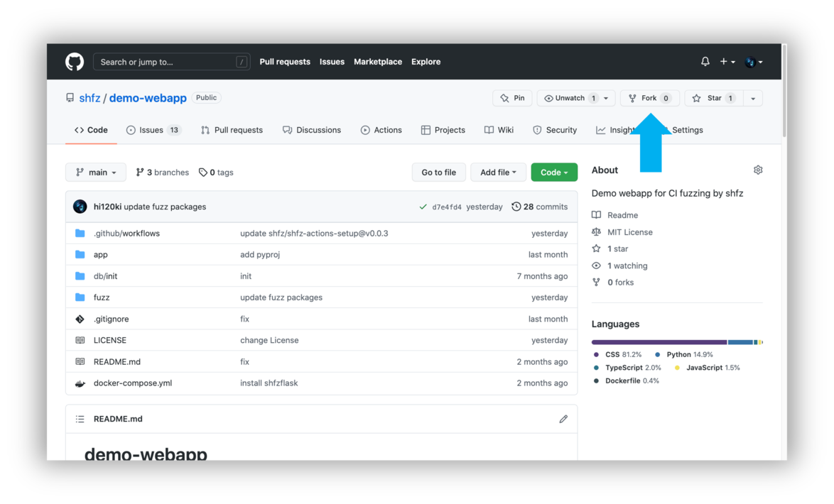Go to Explore

coord(426,62)
